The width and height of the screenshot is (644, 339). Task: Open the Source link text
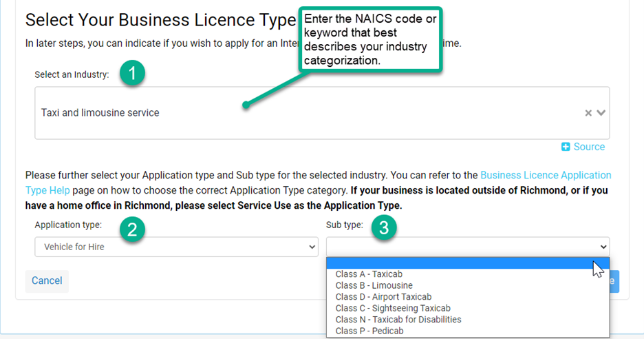pos(589,147)
